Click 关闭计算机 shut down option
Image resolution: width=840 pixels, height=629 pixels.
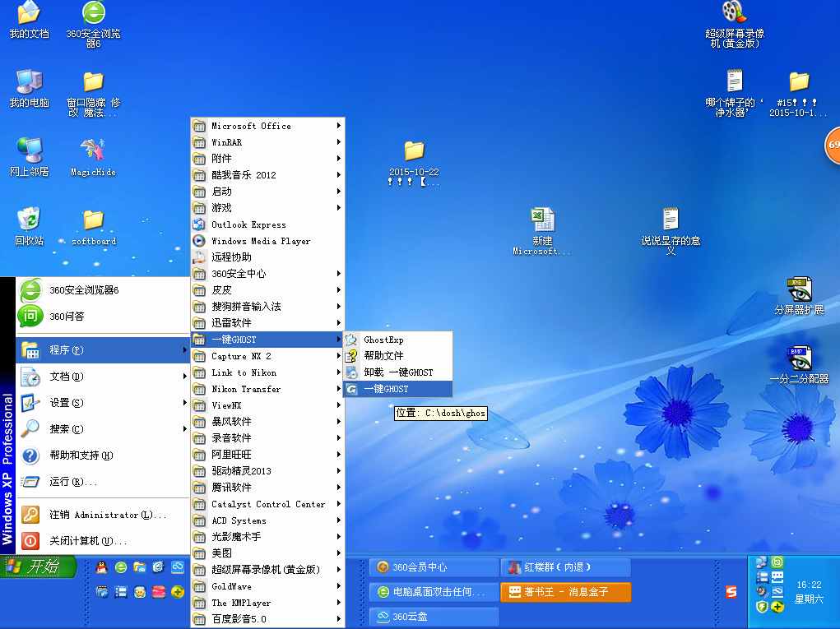(87, 541)
